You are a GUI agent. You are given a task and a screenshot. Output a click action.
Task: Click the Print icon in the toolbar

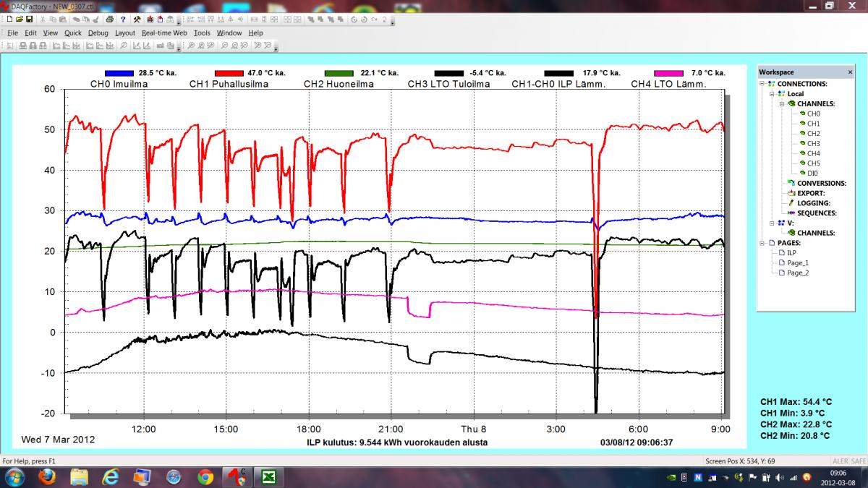point(109,20)
